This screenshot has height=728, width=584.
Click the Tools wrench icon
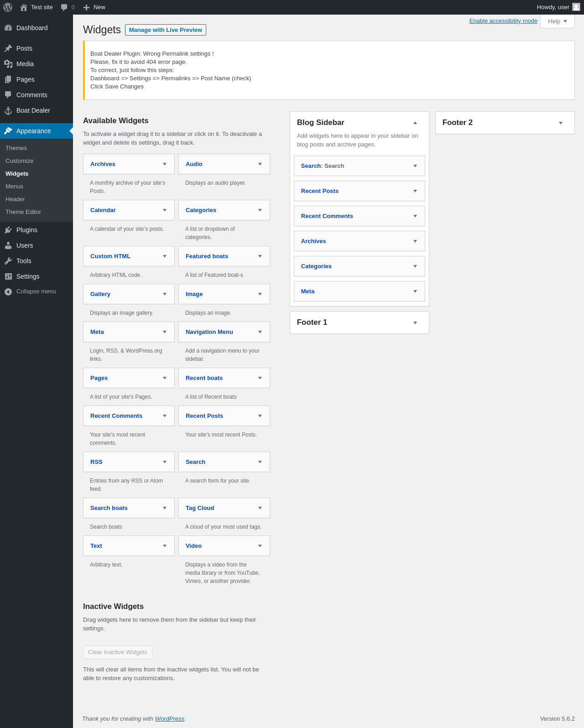click(8, 261)
